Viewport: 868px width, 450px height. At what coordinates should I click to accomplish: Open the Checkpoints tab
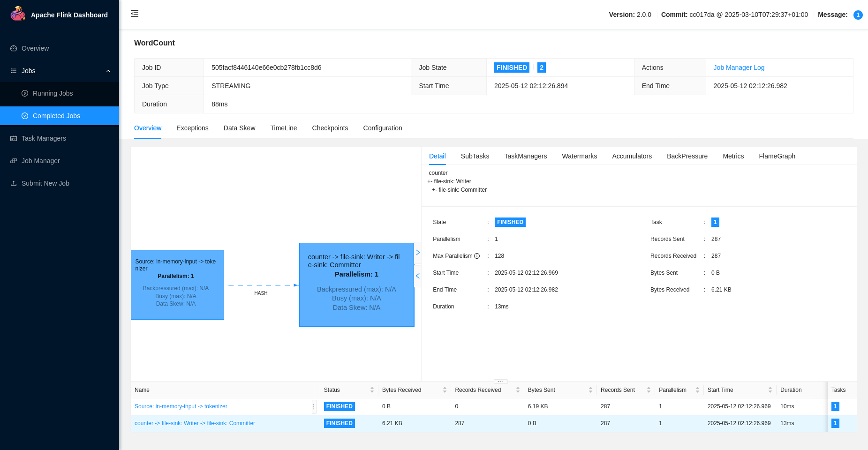pos(330,128)
